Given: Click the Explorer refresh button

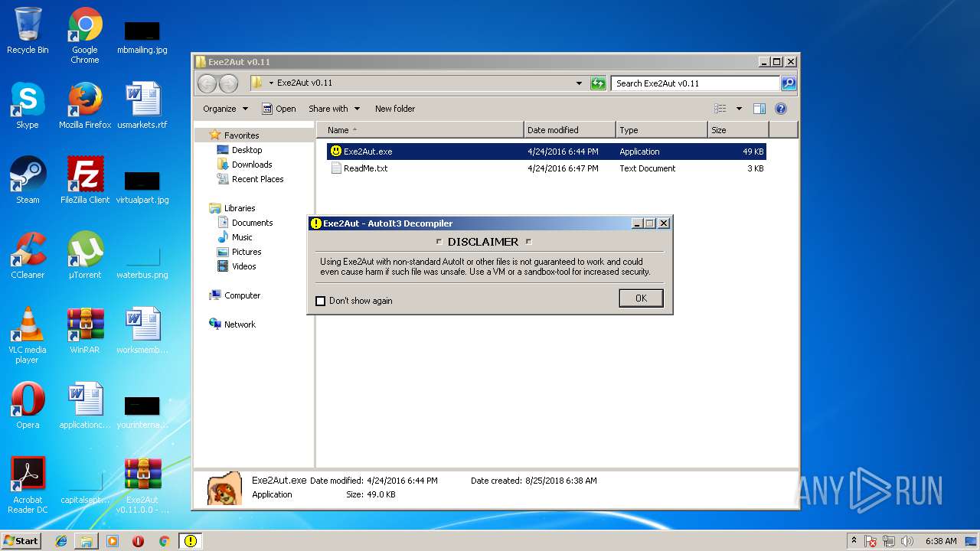Looking at the screenshot, I should tap(598, 83).
